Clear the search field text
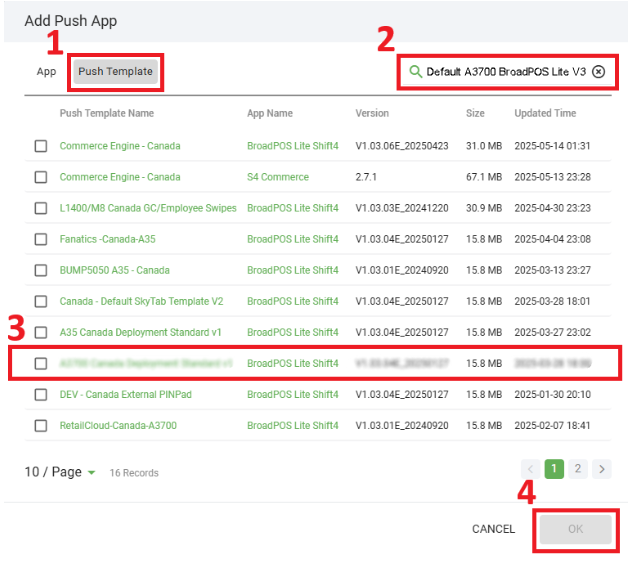 (598, 72)
